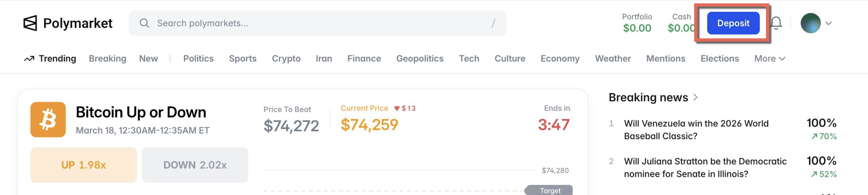This screenshot has height=195, width=868.
Task: Click the search magnifier icon
Action: point(144,23)
